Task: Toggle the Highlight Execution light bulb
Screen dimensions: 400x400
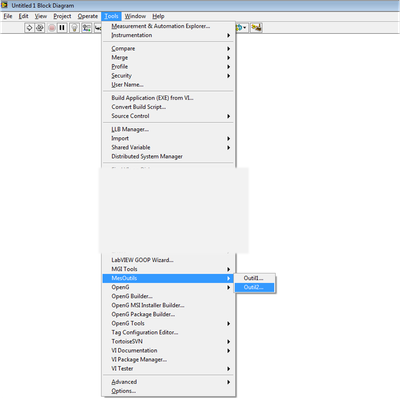Action: click(74, 28)
